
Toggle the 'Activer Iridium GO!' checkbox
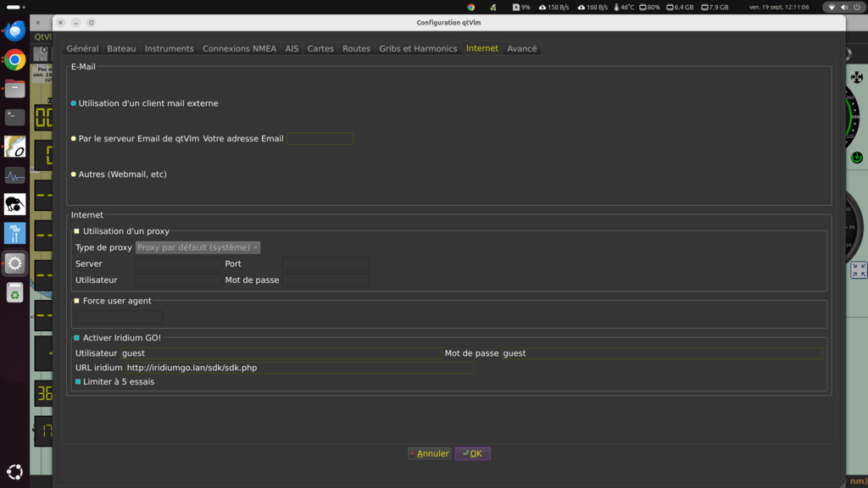pos(76,338)
